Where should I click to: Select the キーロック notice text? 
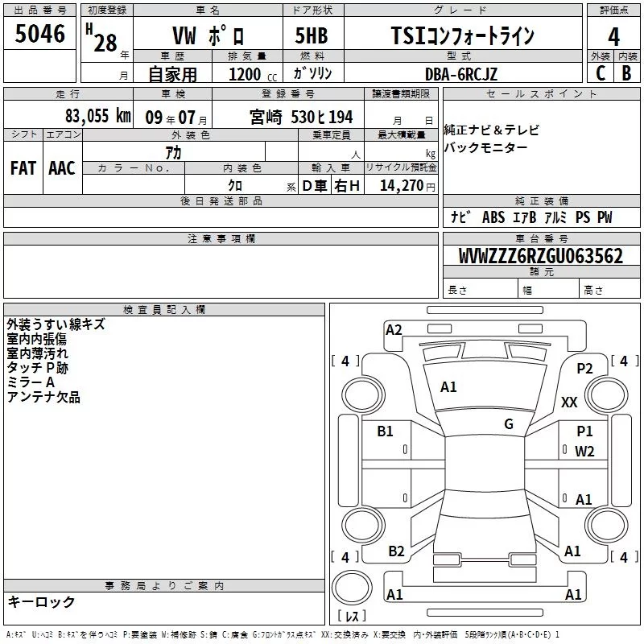point(42,601)
